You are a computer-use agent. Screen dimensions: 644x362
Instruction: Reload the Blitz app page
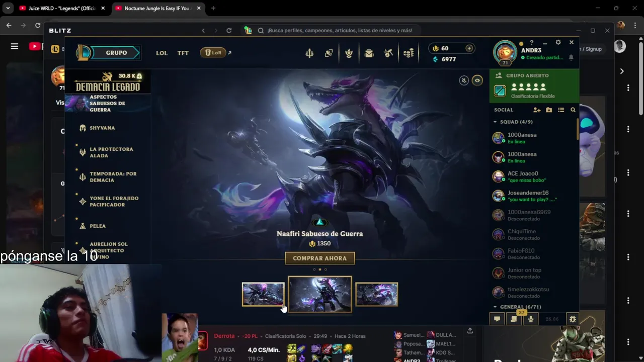[229, 30]
